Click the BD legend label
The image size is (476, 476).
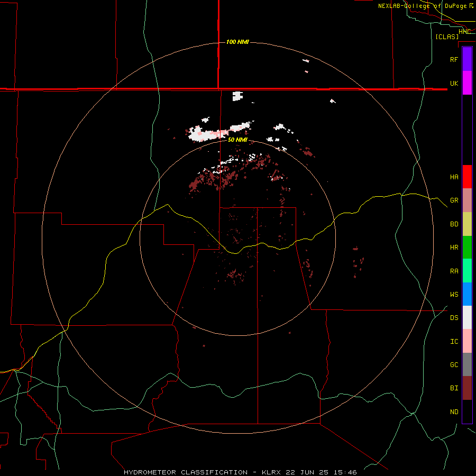coord(454,224)
